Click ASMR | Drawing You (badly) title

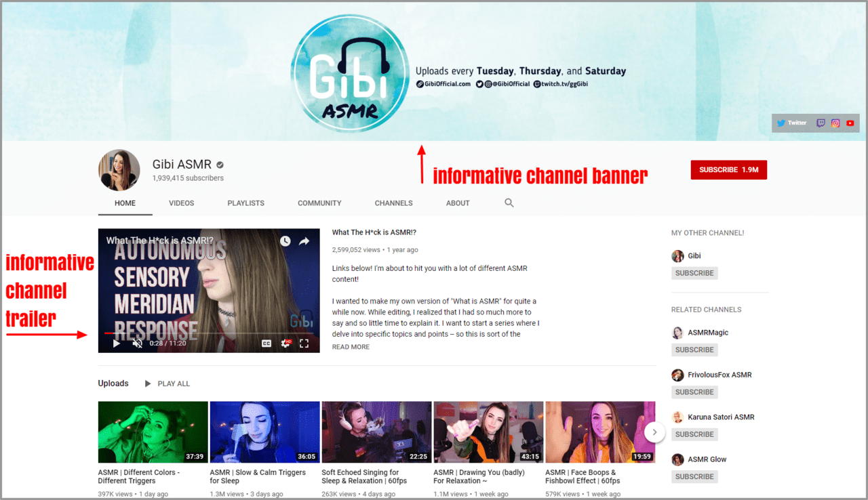pyautogui.click(x=479, y=476)
